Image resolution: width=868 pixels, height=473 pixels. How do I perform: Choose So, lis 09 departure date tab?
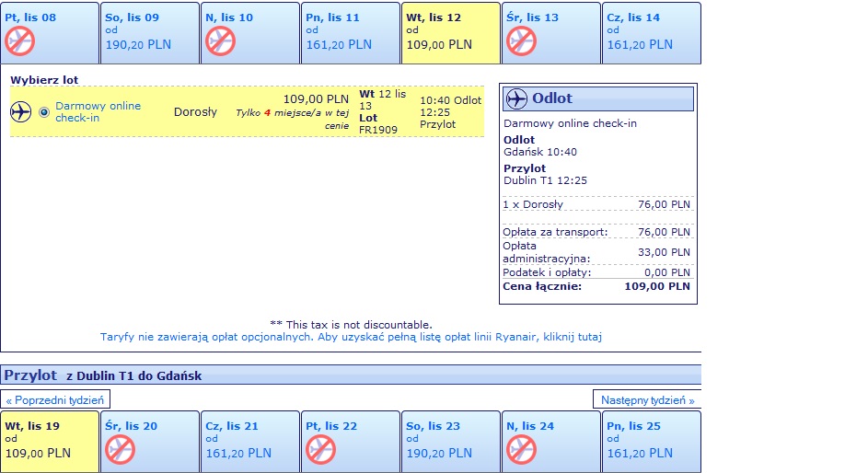pyautogui.click(x=149, y=33)
